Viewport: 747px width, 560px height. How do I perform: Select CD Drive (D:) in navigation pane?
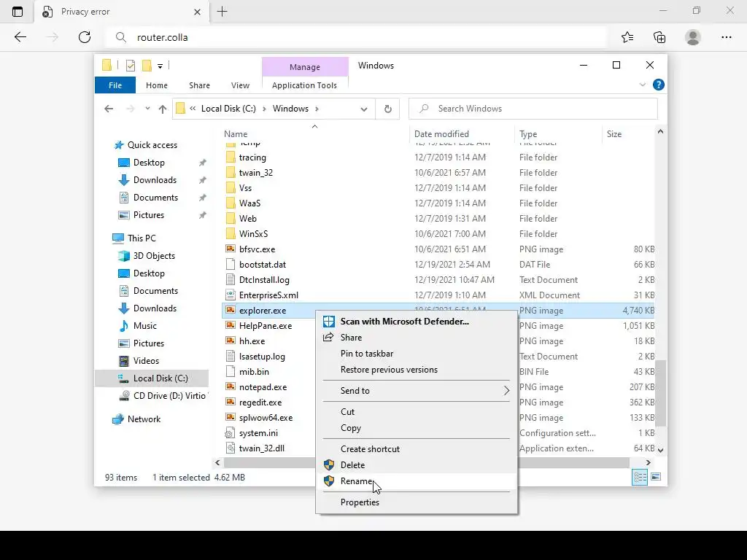(x=169, y=396)
